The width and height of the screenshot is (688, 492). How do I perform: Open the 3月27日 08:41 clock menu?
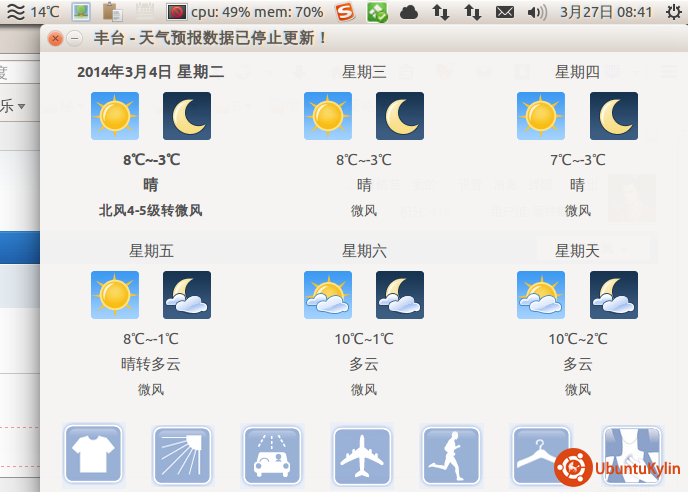pyautogui.click(x=606, y=12)
